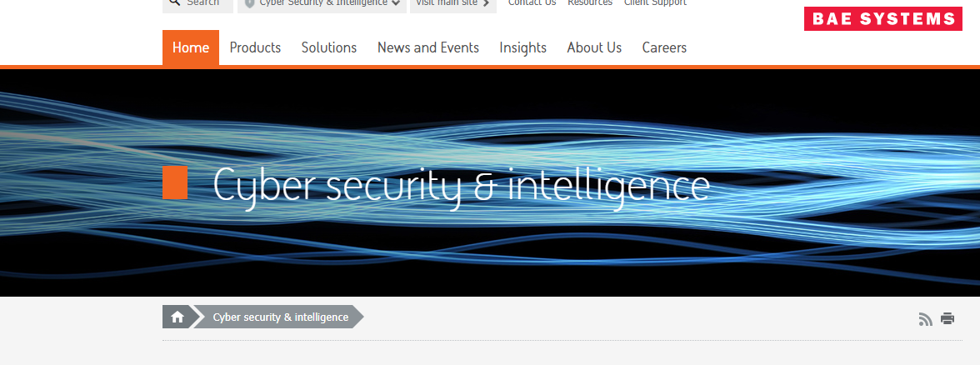Screen dimensions: 980x365
Task: Open the Solutions menu item
Action: (328, 47)
